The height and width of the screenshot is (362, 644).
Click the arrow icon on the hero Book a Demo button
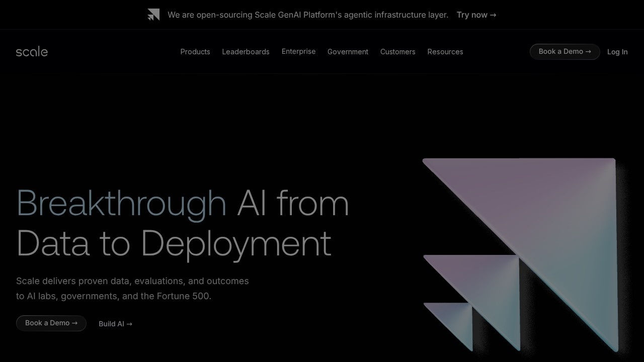74,323
